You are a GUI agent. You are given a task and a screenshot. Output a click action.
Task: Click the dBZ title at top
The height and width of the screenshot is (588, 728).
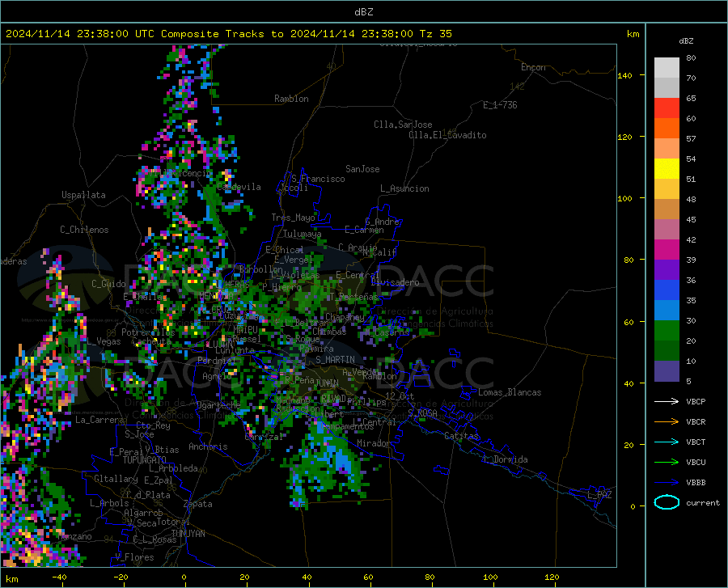point(363,12)
